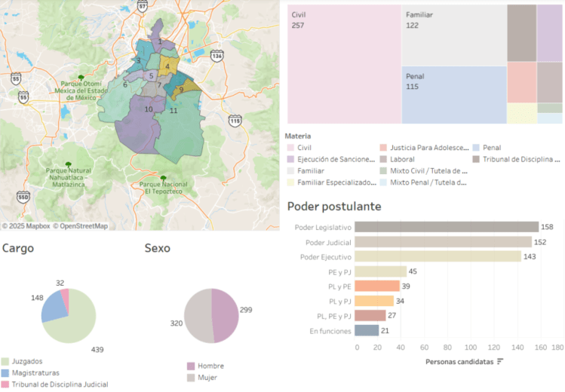565x392 pixels.
Task: Click the Parque Natural Nahuatlaca-Matlazinca tree icon
Action: pyautogui.click(x=69, y=164)
